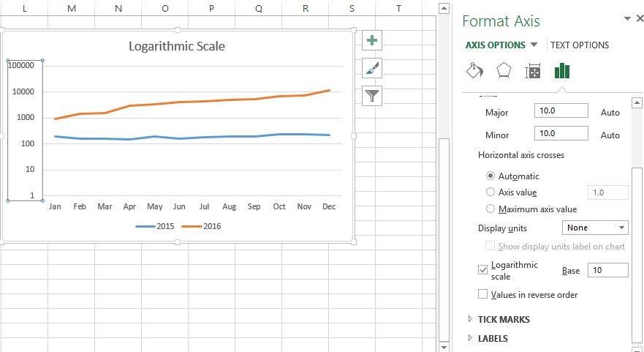
Task: Select the Axis value radio button
Action: point(490,192)
